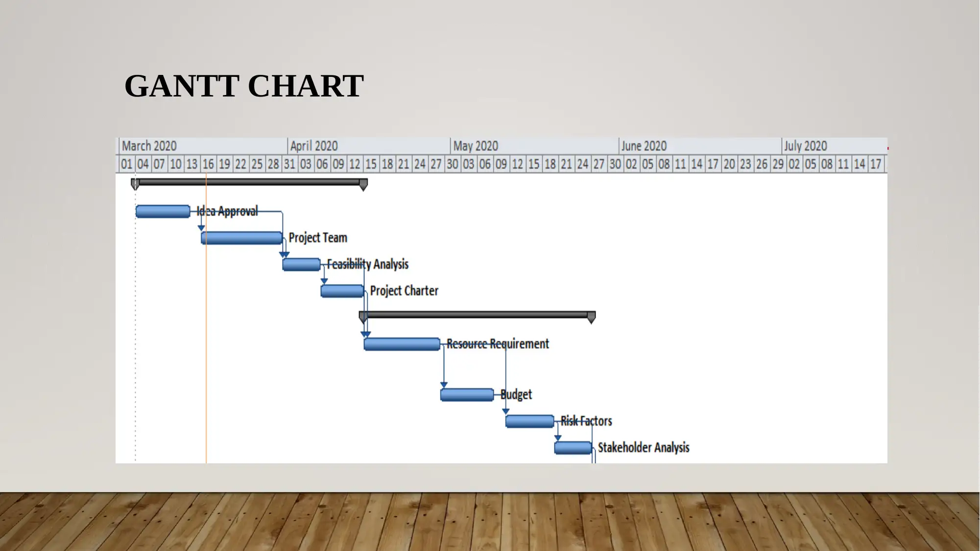Click the Resource Requirement task bar
The width and height of the screenshot is (980, 551).
point(403,343)
